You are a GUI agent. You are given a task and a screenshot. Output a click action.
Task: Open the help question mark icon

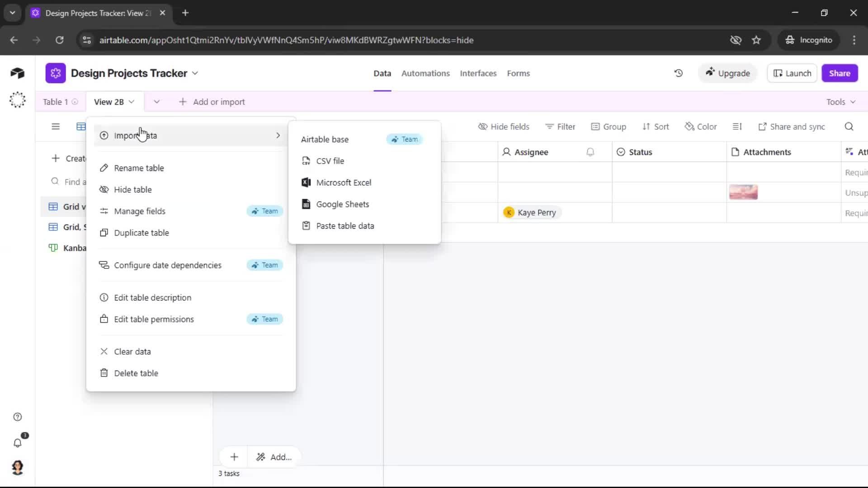point(17,417)
